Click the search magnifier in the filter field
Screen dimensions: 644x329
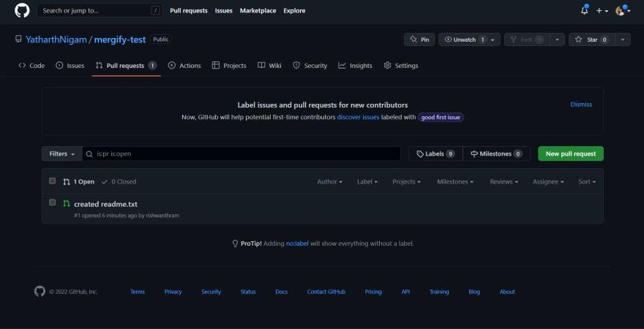click(x=89, y=154)
